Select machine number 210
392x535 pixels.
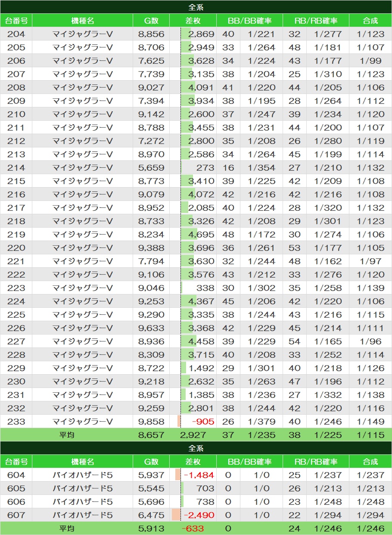(16, 114)
